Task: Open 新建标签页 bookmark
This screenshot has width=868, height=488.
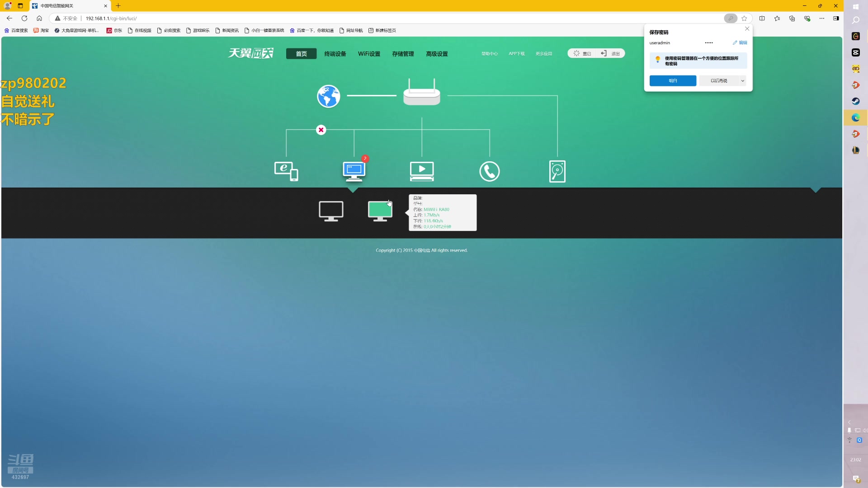Action: click(382, 31)
